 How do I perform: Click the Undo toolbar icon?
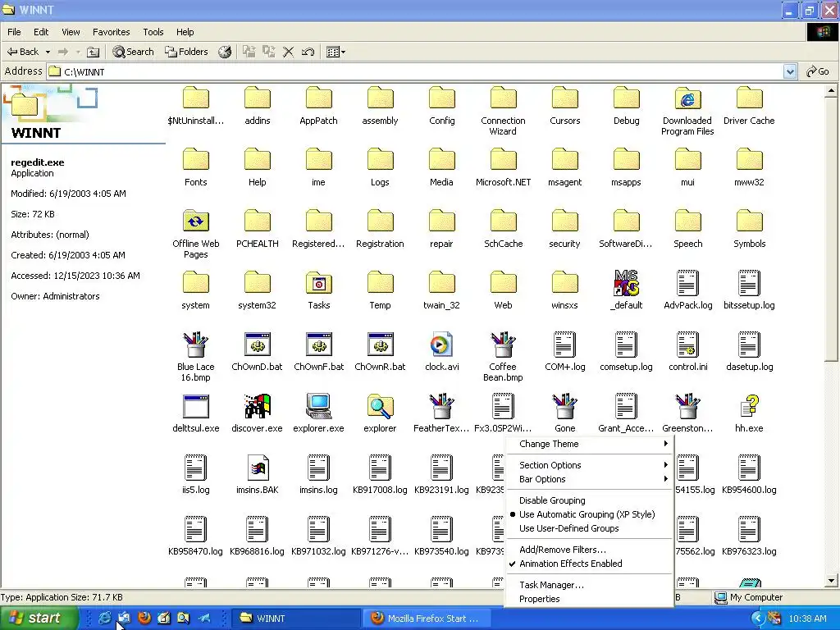tap(308, 52)
